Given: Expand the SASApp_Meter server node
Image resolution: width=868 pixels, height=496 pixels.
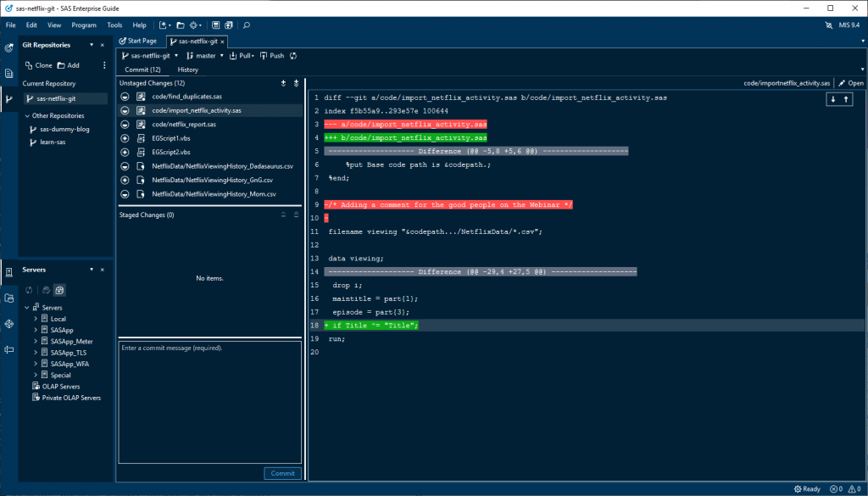Looking at the screenshot, I should click(36, 341).
